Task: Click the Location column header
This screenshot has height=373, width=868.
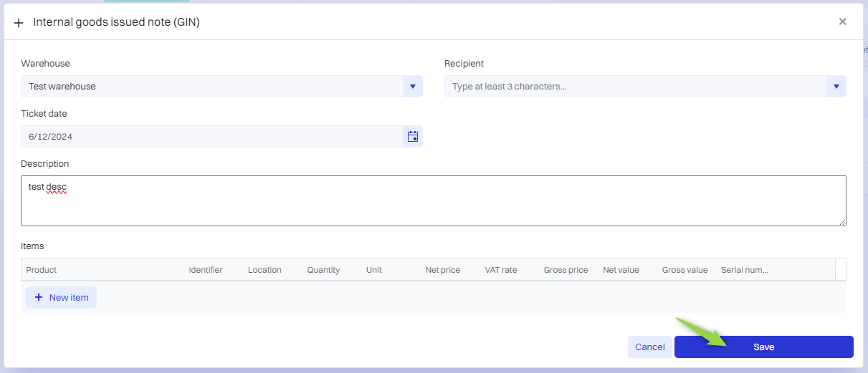Action: (x=264, y=270)
